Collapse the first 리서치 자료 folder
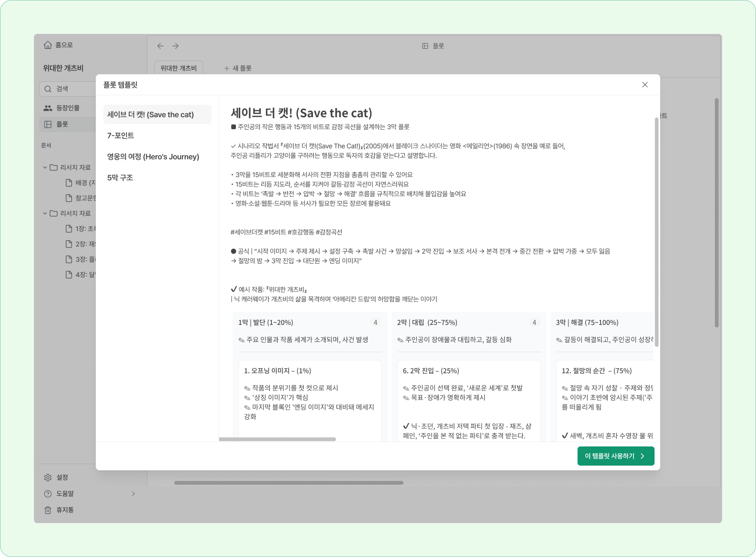This screenshot has width=756, height=557. click(x=45, y=167)
